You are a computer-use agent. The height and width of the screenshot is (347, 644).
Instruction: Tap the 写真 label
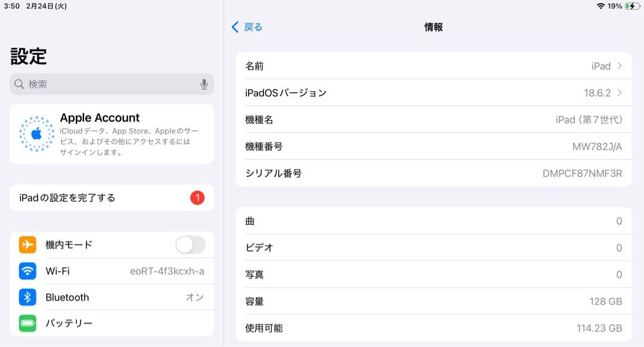tap(254, 275)
